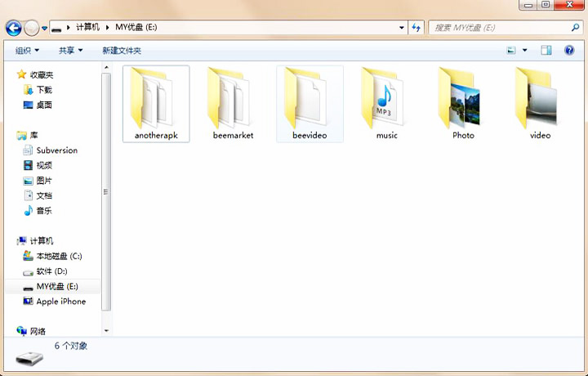The width and height of the screenshot is (588, 376).
Task: Open help with the question mark icon
Action: pos(569,51)
